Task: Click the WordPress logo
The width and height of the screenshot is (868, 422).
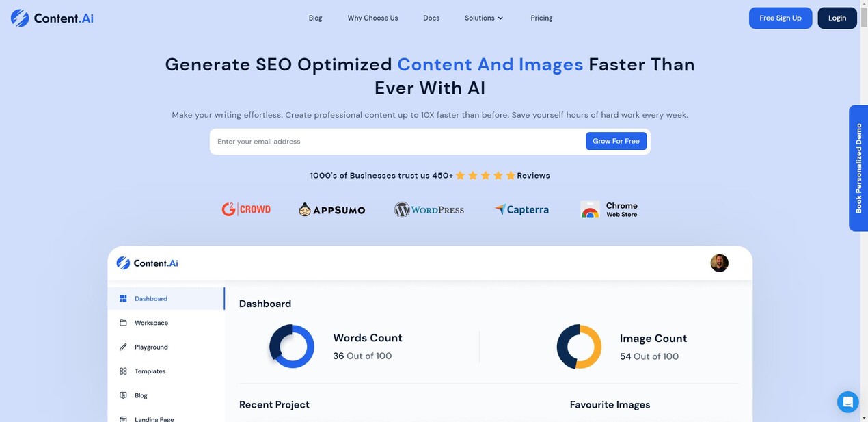Action: pyautogui.click(x=429, y=209)
